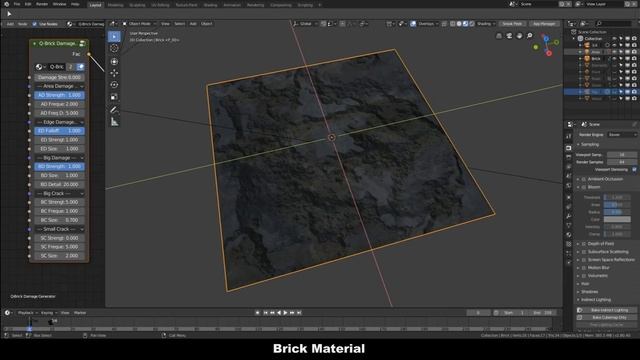Image resolution: width=640 pixels, height=360 pixels.
Task: Open the Edit menu
Action: 28,4
